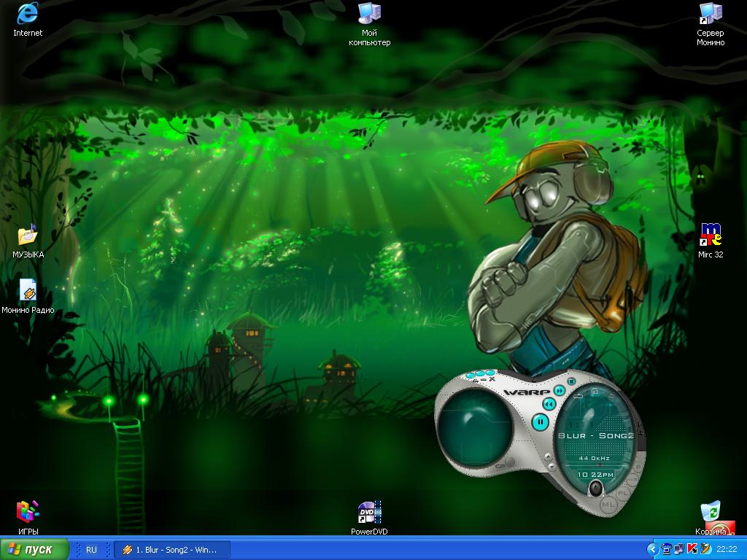Click the RU language indicator
The image size is (747, 560).
point(91,550)
